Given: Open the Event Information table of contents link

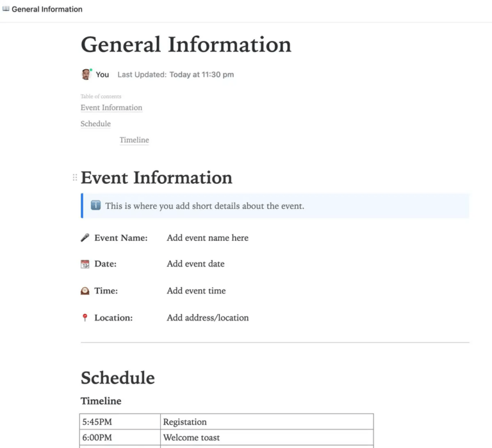Looking at the screenshot, I should pos(111,108).
